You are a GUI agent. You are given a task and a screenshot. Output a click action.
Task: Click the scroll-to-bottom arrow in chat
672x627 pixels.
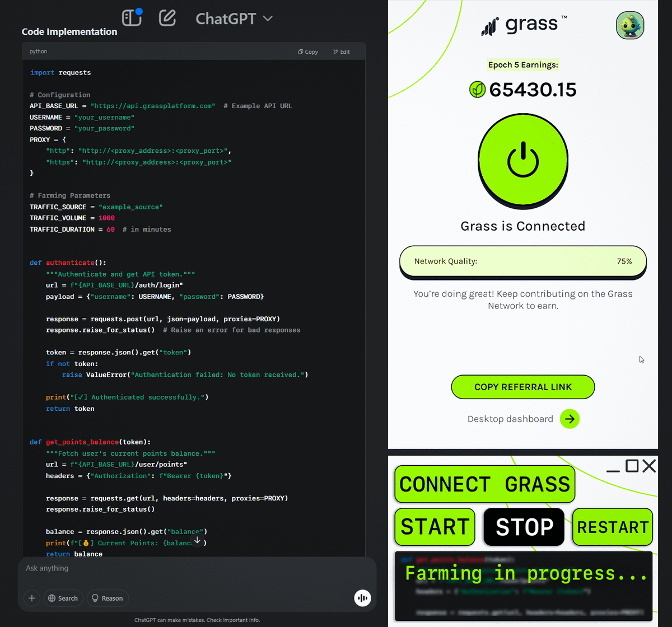197,540
